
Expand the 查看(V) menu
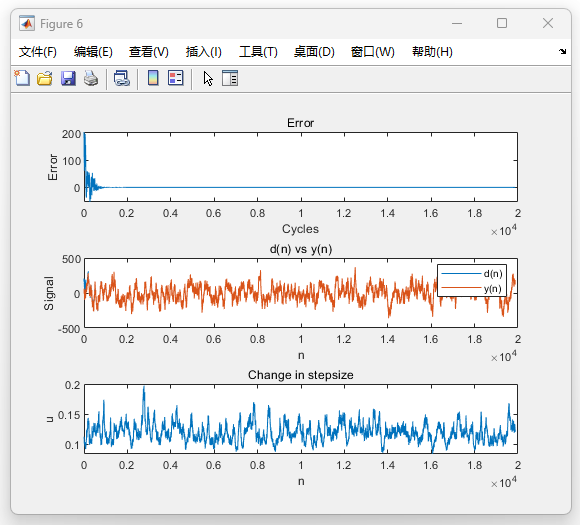[149, 52]
